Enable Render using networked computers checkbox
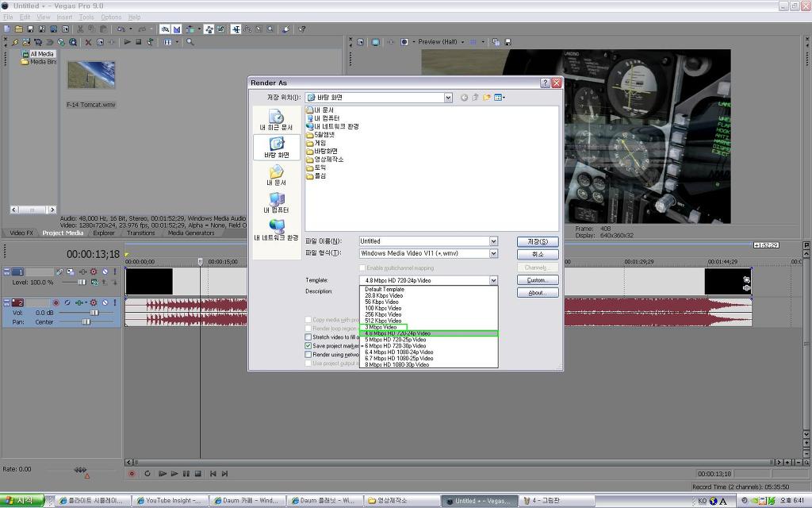812x508 pixels. pos(308,355)
